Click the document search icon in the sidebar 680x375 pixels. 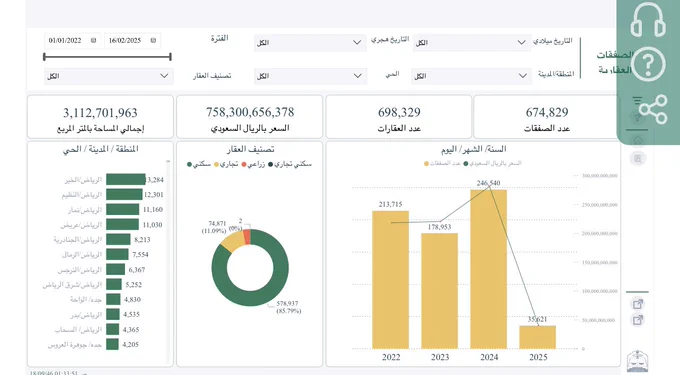click(x=638, y=159)
